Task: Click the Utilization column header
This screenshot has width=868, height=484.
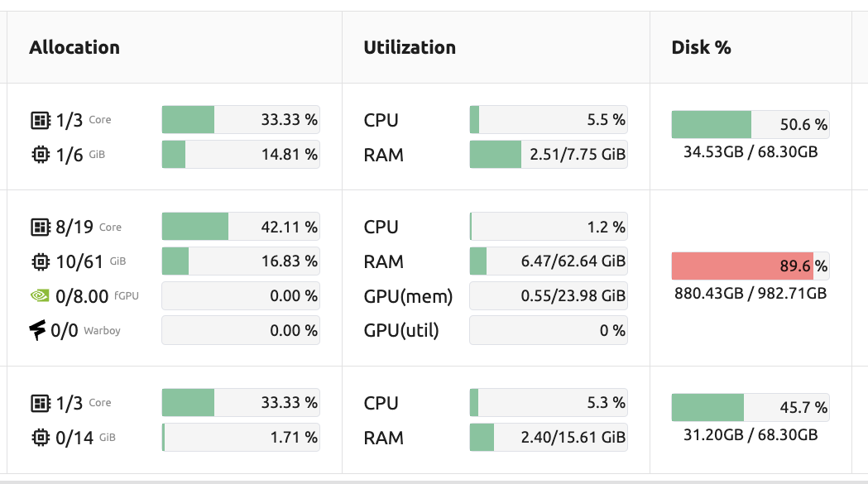Action: point(410,48)
